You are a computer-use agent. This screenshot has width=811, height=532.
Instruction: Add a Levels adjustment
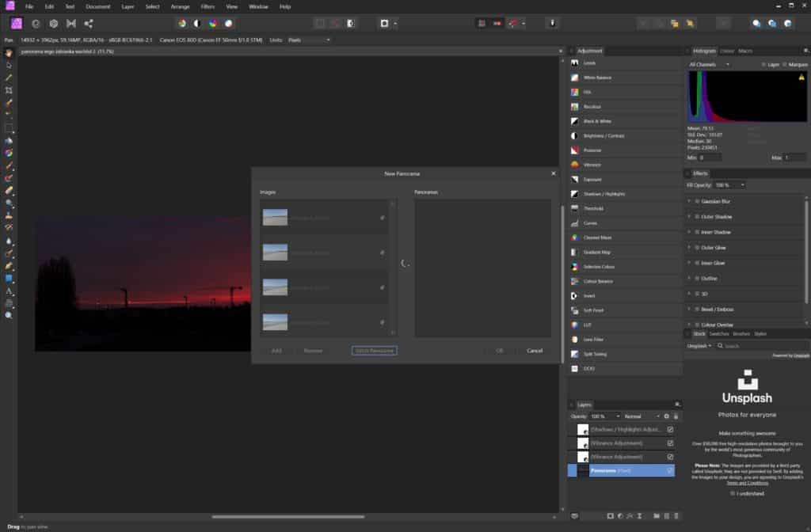(588, 63)
